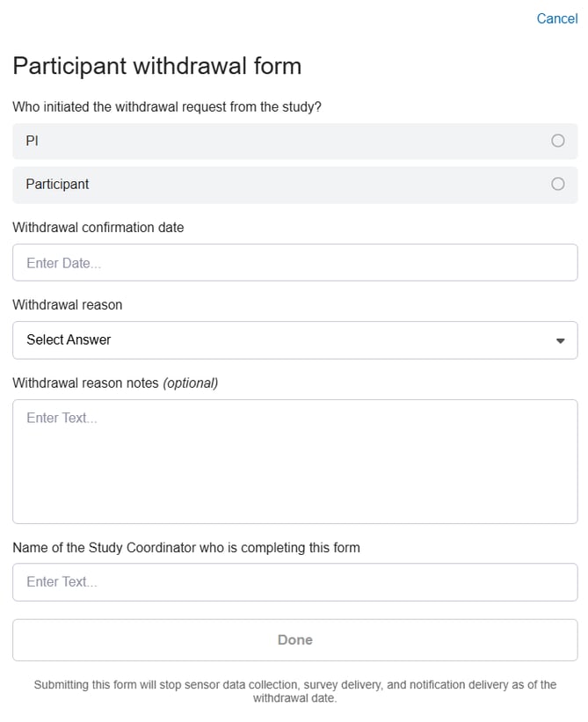Click the '(optional)' italic text
This screenshot has height=722, width=588.
[191, 383]
